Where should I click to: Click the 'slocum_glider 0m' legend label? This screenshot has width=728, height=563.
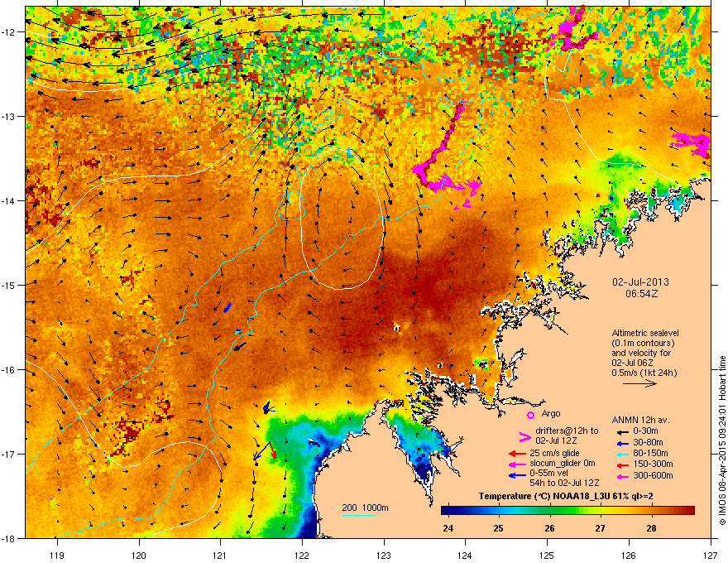(x=563, y=464)
